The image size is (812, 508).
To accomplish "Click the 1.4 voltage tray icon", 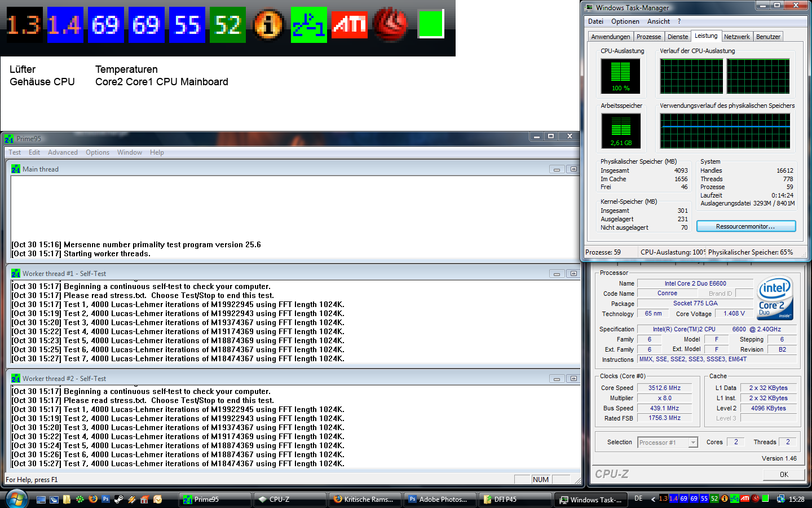I will click(x=674, y=498).
